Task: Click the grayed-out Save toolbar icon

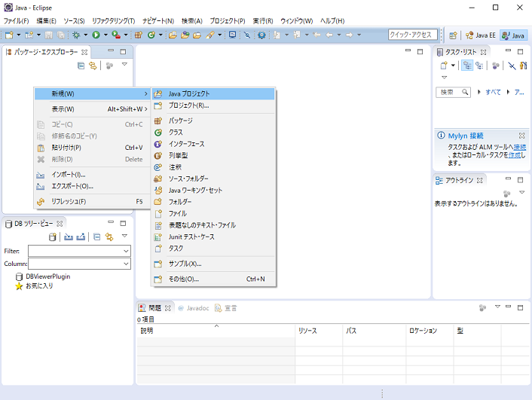Action: tap(48, 35)
